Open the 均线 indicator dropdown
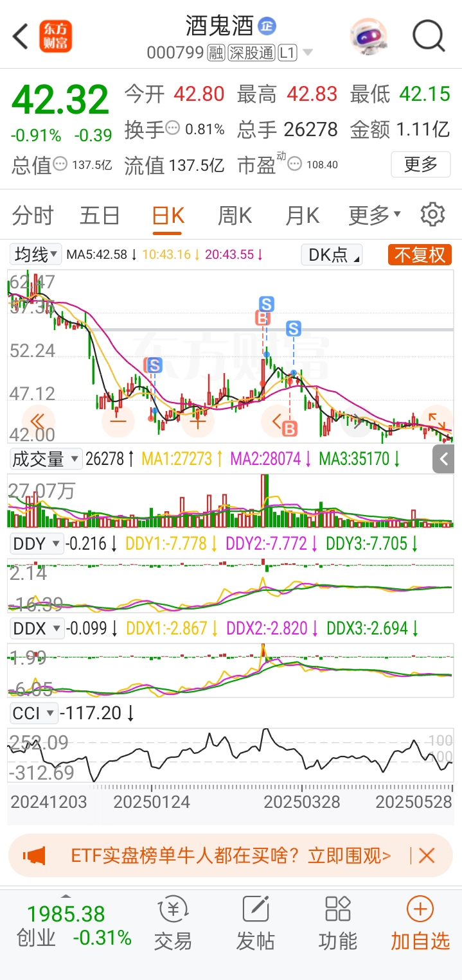Image resolution: width=462 pixels, height=980 pixels. (x=37, y=254)
